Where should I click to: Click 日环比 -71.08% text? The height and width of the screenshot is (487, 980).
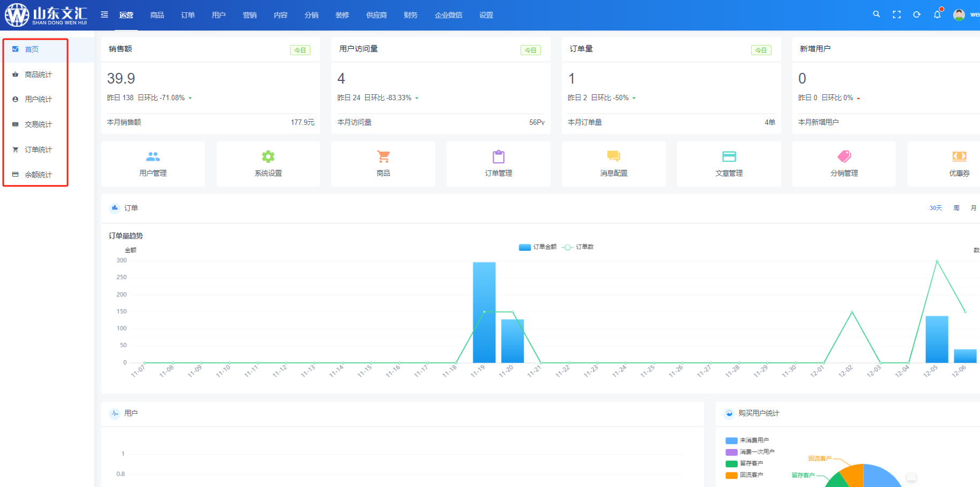[x=161, y=98]
